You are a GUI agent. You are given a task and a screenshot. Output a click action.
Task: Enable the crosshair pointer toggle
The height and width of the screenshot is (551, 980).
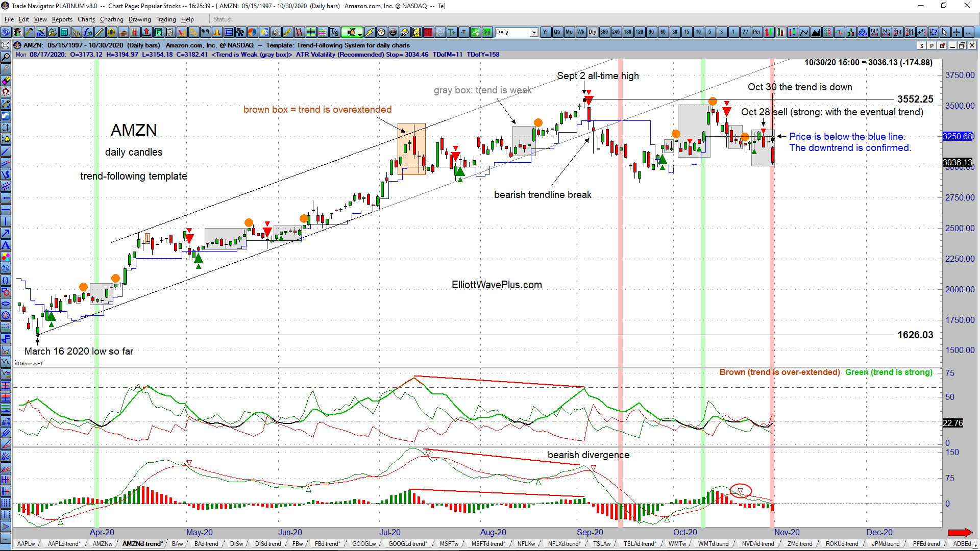957,32
